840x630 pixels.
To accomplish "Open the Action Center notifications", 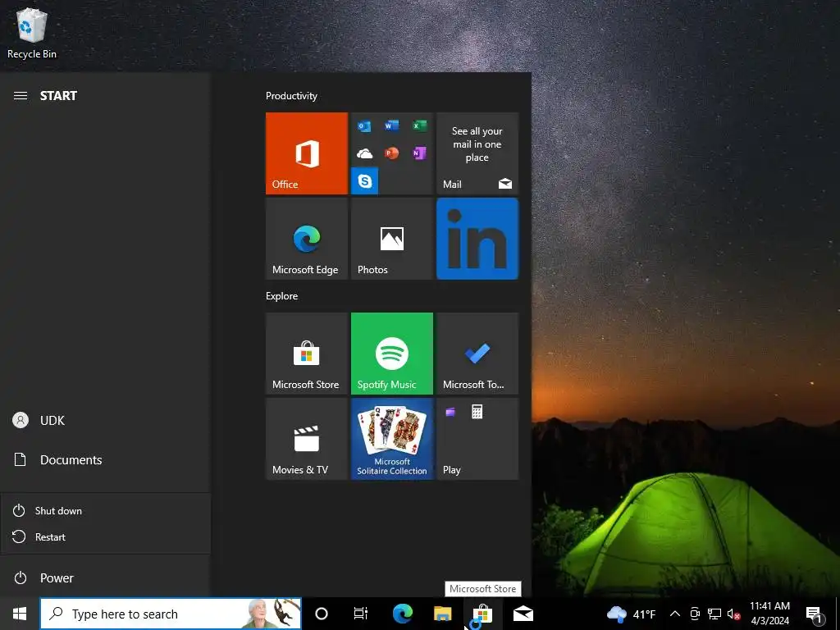I will click(815, 614).
